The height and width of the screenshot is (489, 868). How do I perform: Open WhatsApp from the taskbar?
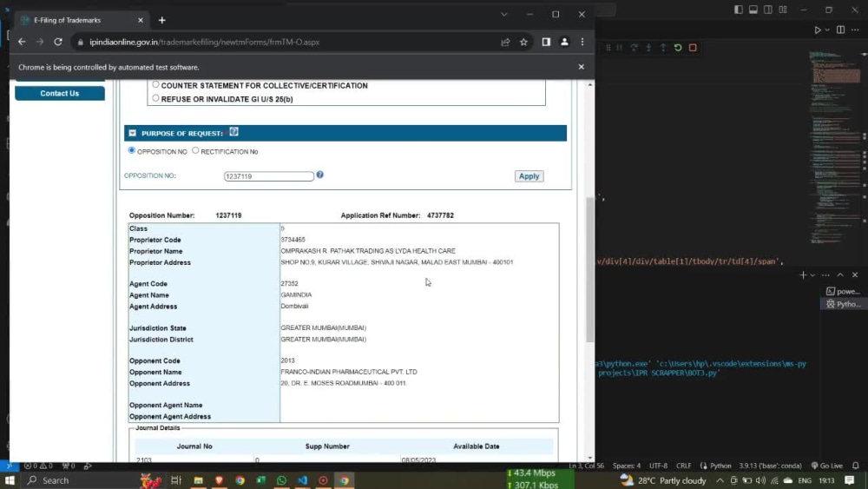[x=281, y=480]
